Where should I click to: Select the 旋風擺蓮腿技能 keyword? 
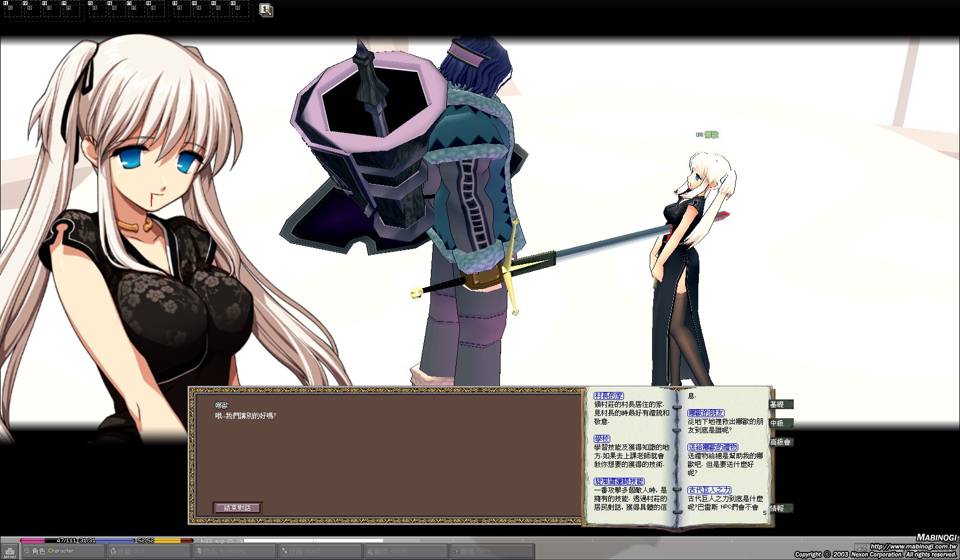click(x=619, y=482)
